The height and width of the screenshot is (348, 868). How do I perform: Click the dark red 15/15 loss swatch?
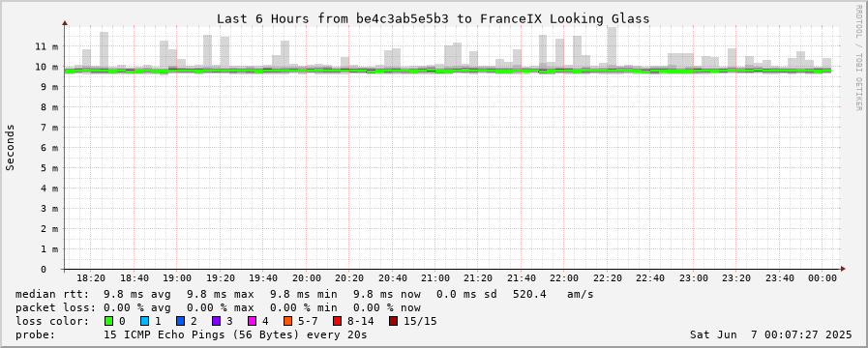(393, 321)
